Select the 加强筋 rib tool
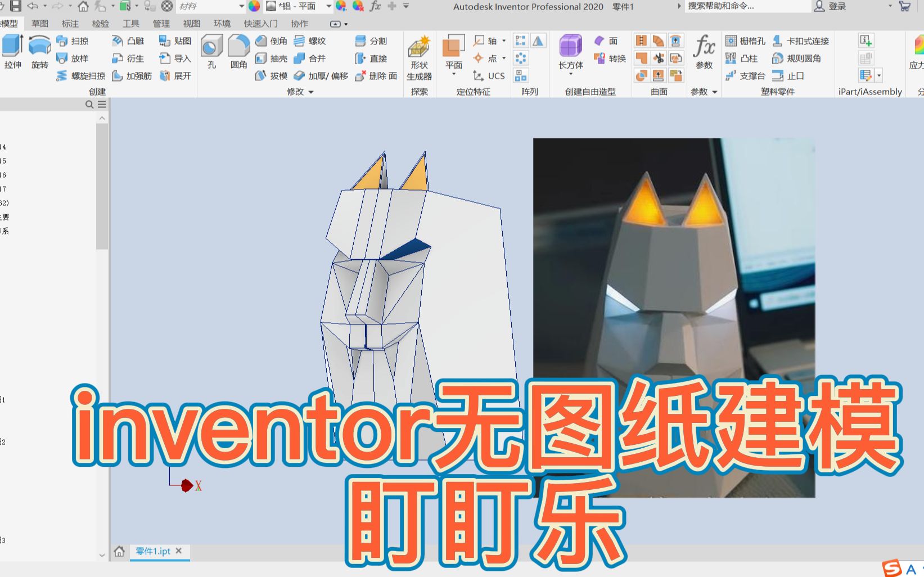 coord(132,76)
